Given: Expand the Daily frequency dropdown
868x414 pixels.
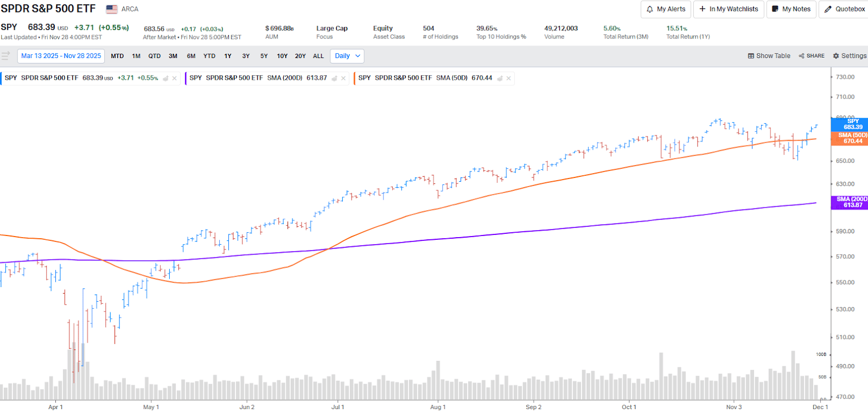Looking at the screenshot, I should pos(347,56).
